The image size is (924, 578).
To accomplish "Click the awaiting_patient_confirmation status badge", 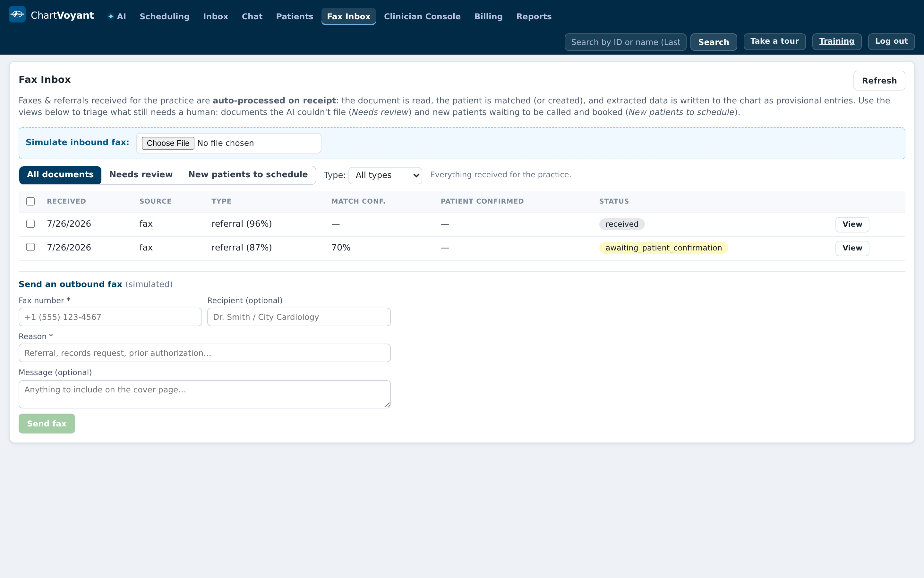I will point(663,248).
